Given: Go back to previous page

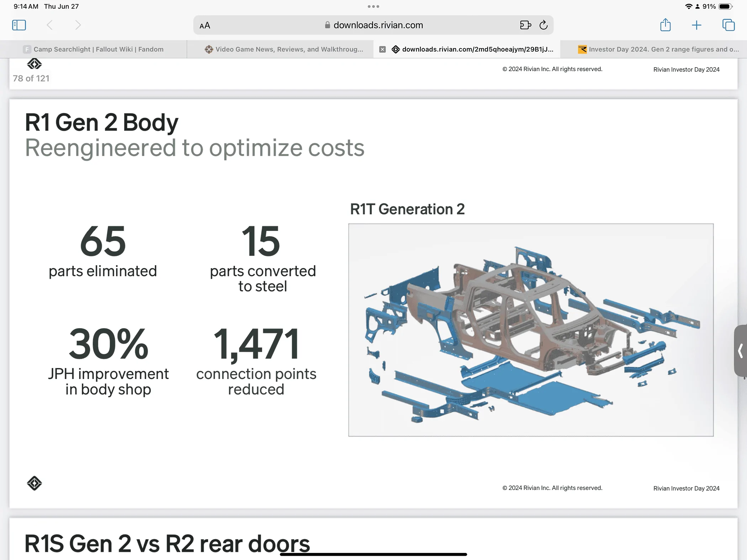Looking at the screenshot, I should [x=50, y=25].
